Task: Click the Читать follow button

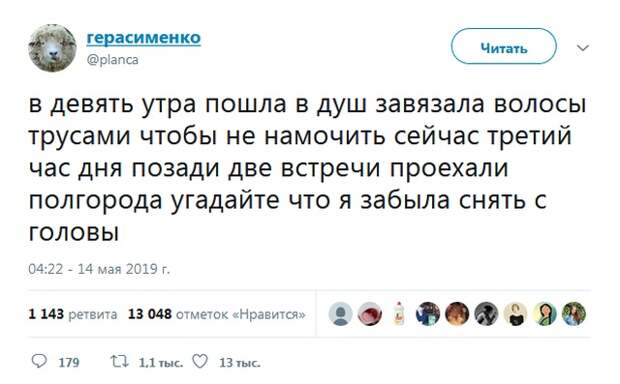Action: 504,47
